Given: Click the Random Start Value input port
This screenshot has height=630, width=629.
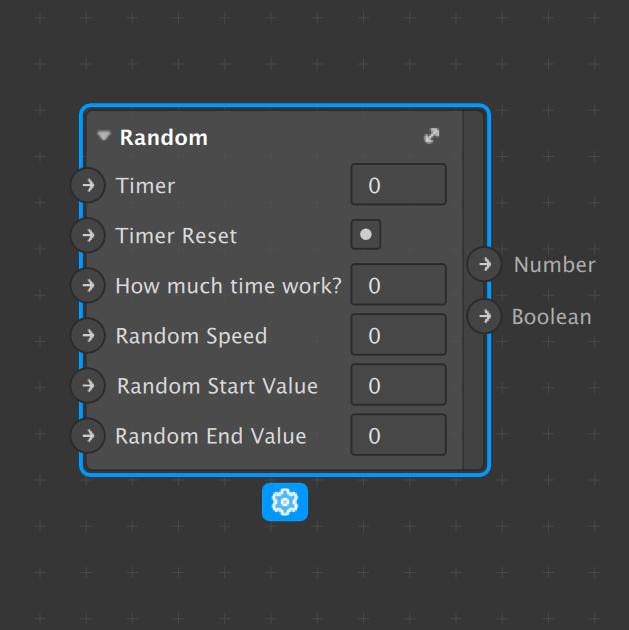Looking at the screenshot, I should (88, 385).
